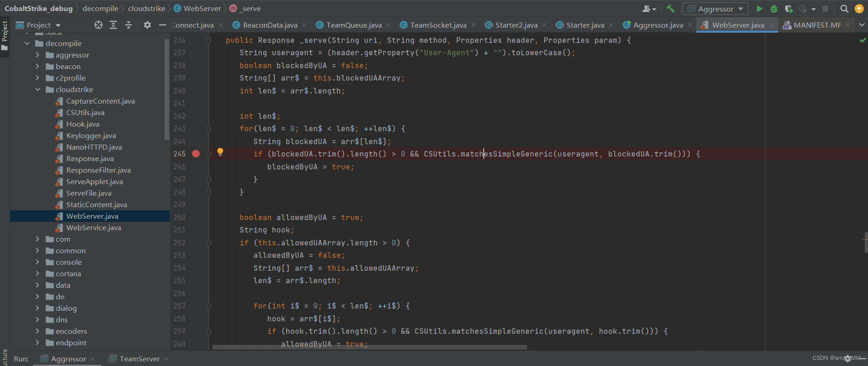Image resolution: width=868 pixels, height=366 pixels.
Task: Expand the encoders folder
Action: (x=37, y=331)
